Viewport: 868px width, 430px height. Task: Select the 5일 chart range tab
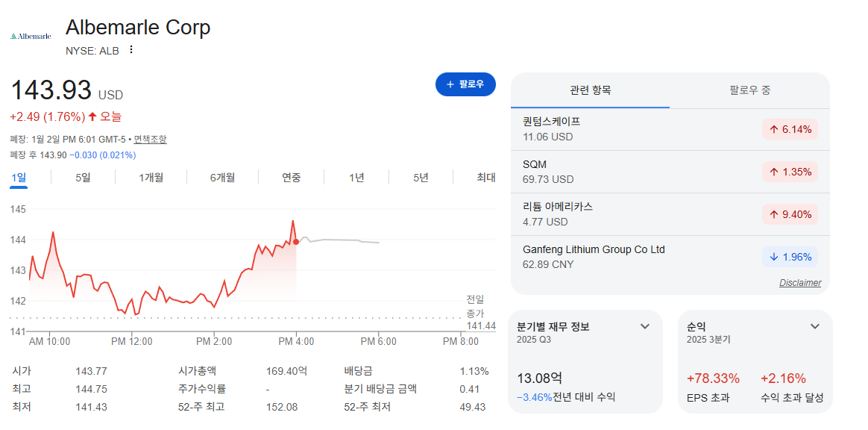(x=83, y=178)
